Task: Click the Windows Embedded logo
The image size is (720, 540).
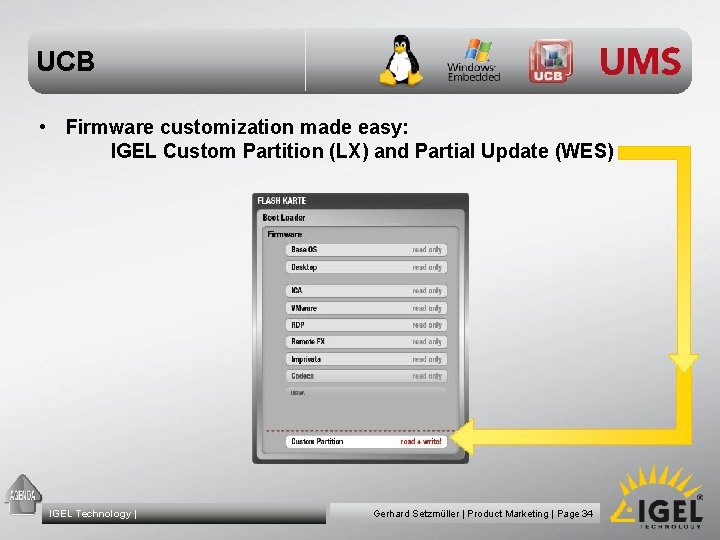Action: [474, 61]
